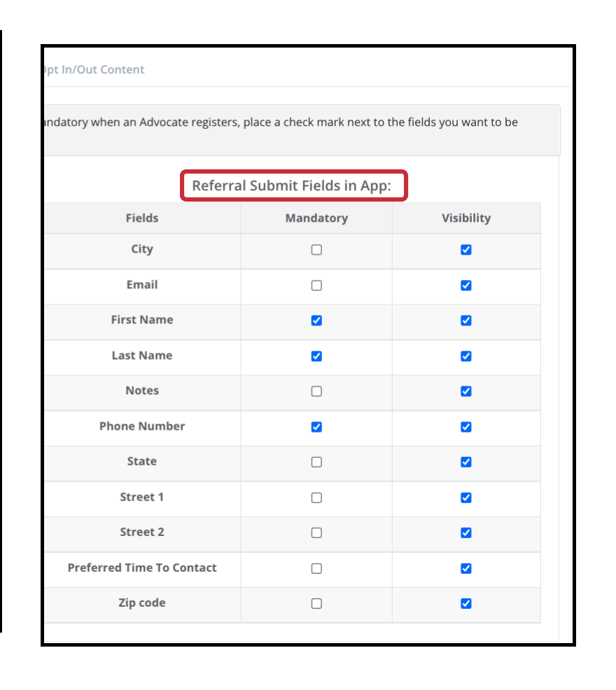This screenshot has height=690, width=616.
Task: Disable Visibility for Email field
Action: click(x=466, y=285)
